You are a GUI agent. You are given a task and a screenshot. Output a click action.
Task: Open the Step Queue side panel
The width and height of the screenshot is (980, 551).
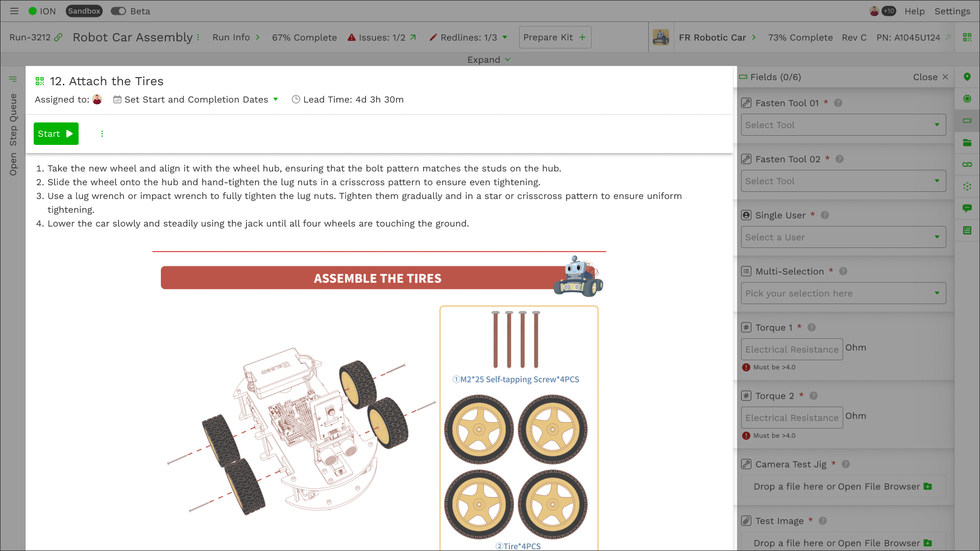(x=13, y=135)
